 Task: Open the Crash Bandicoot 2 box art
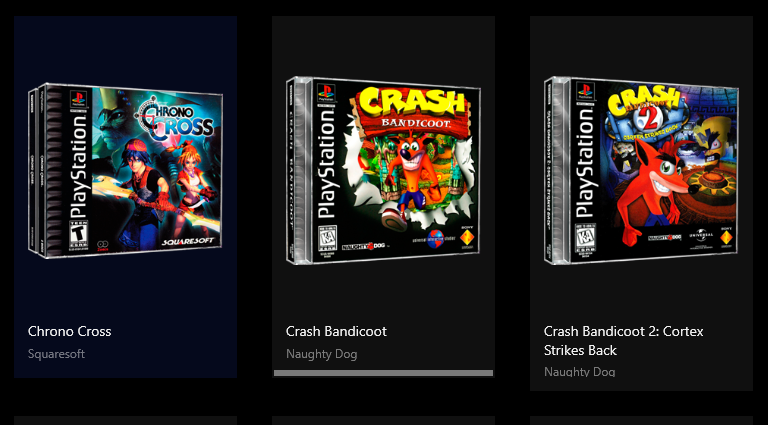pos(642,170)
